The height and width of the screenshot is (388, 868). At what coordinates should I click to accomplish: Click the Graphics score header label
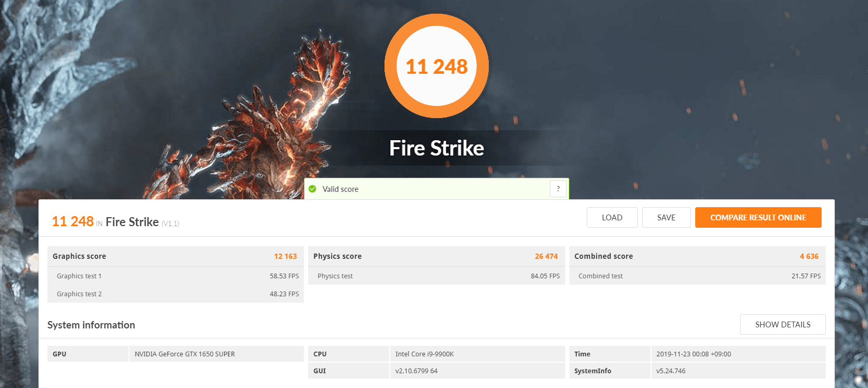click(x=79, y=256)
